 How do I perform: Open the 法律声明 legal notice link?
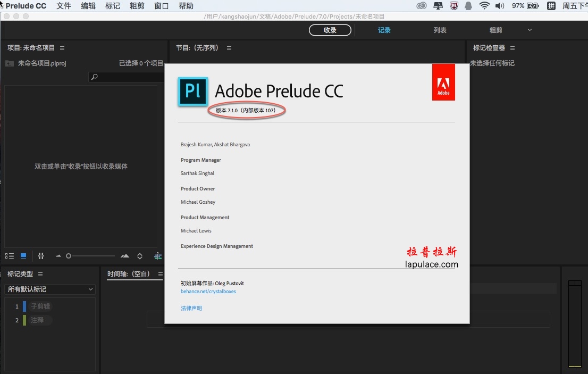click(191, 308)
